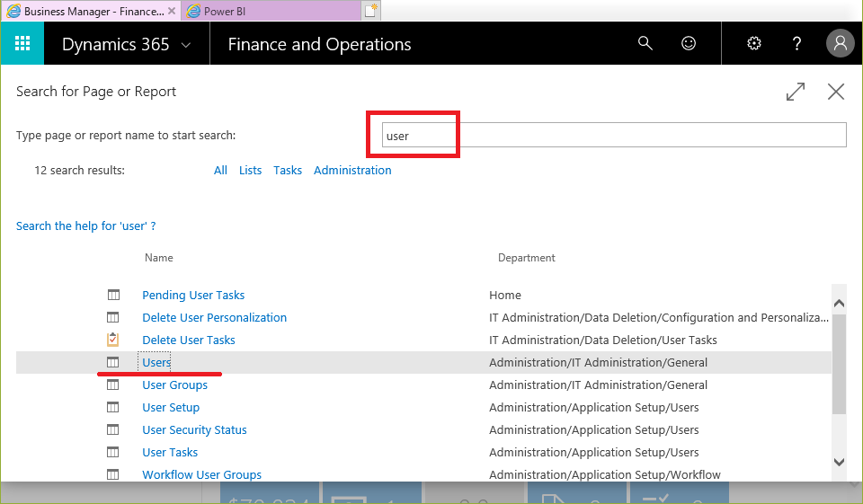
Task: Click the search magnifier in header
Action: pyautogui.click(x=645, y=43)
